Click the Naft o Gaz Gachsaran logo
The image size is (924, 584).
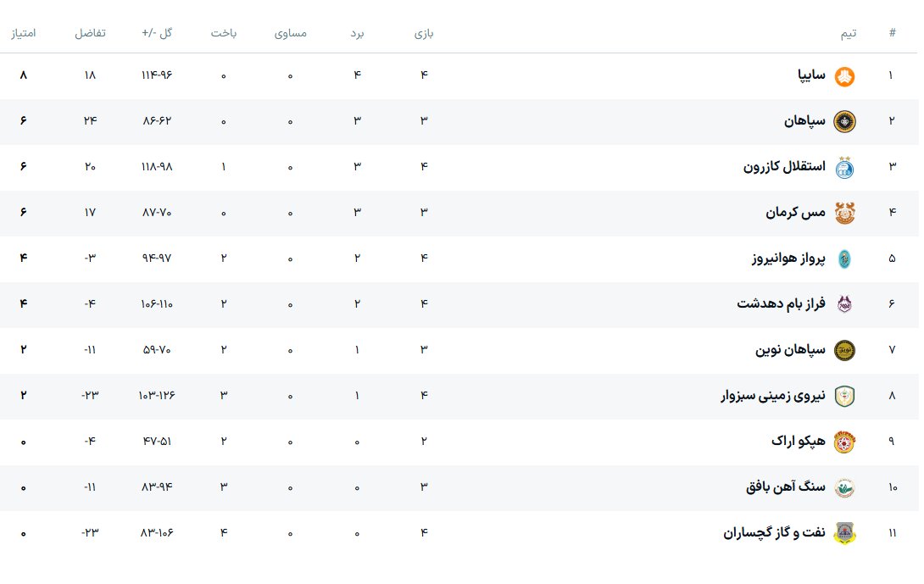pyautogui.click(x=844, y=533)
